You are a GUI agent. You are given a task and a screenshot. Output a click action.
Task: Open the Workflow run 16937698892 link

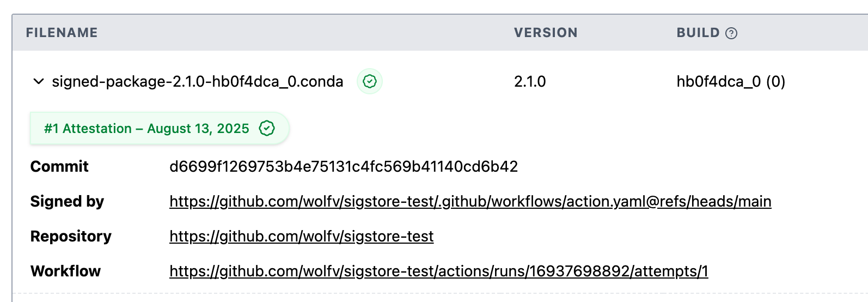coord(438,271)
